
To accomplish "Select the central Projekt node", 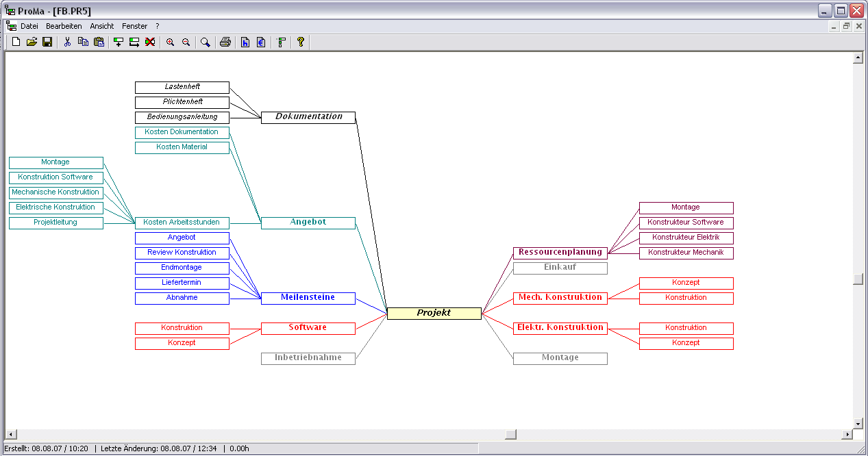I will tap(434, 314).
